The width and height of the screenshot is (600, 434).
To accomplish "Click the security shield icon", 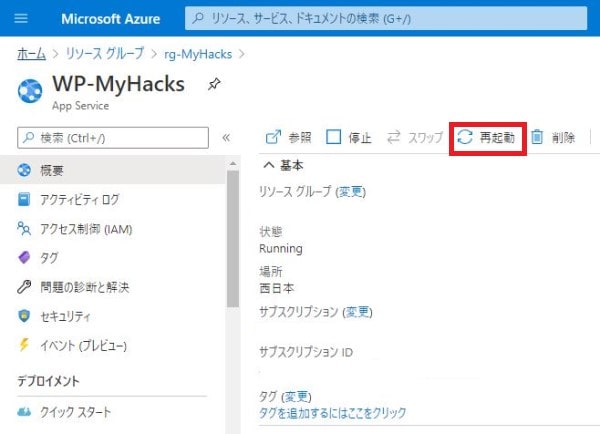I will (24, 316).
